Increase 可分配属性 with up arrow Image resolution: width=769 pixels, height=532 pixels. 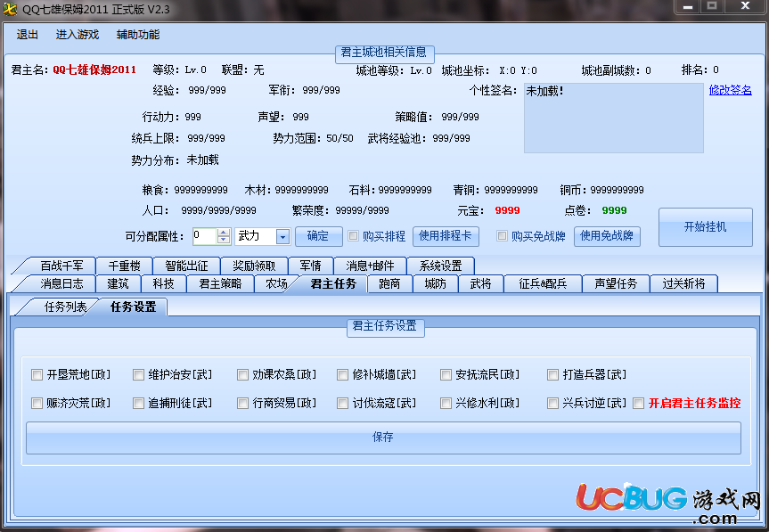tap(224, 233)
